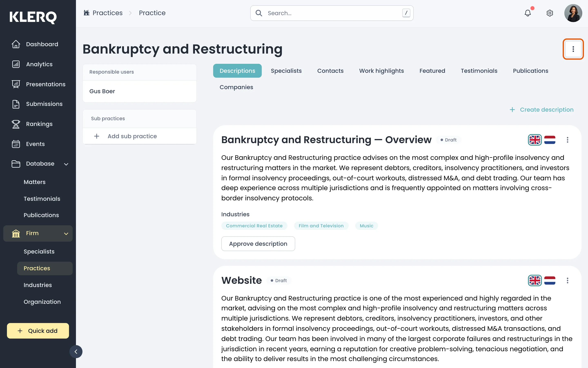The height and width of the screenshot is (368, 588).
Task: Select Dutch flag on Overview description
Action: point(550,140)
